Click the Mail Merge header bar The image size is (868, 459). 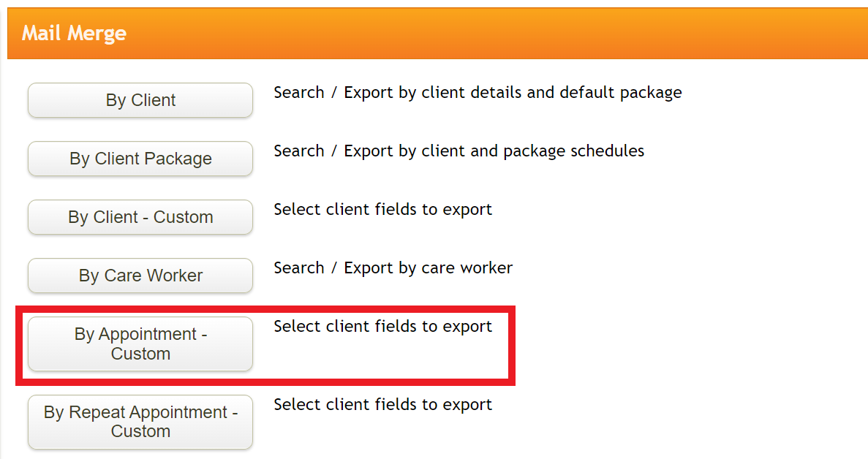tap(434, 33)
